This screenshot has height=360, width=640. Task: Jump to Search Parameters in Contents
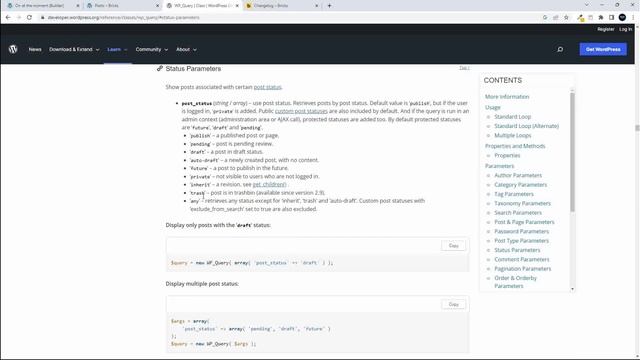click(x=518, y=213)
